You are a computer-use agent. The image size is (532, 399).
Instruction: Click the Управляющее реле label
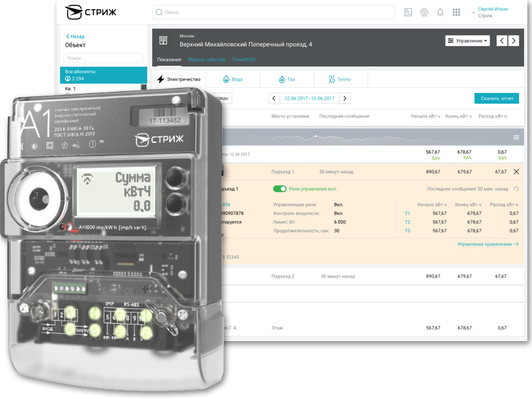pos(295,205)
